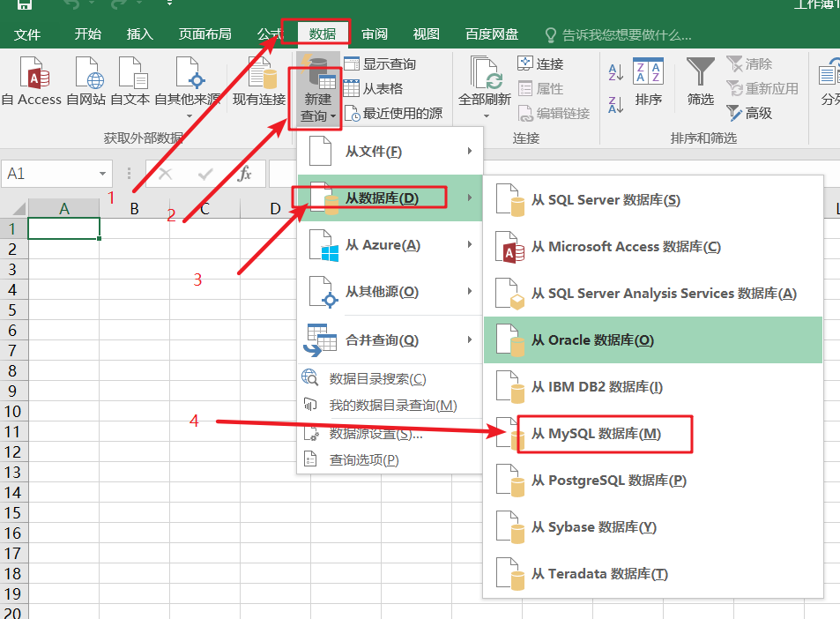Choose From SQL Server Database (从 SQL Server 数据库)

653,200
